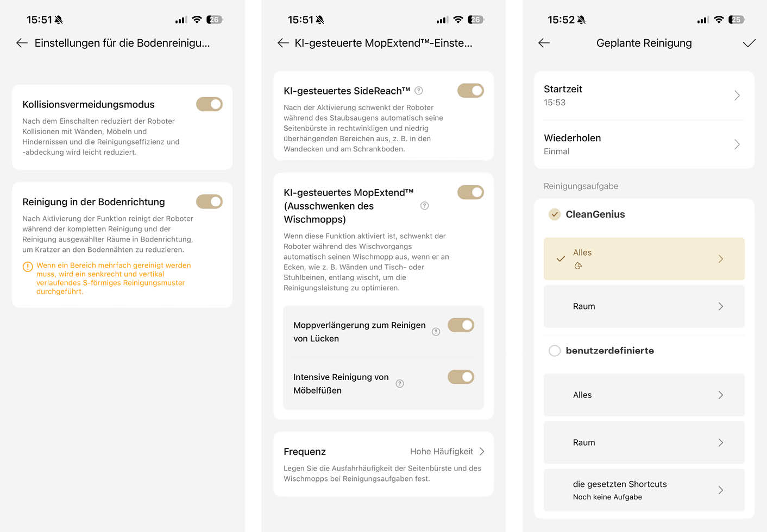Open Alles under benutzerdefinierte

644,395
